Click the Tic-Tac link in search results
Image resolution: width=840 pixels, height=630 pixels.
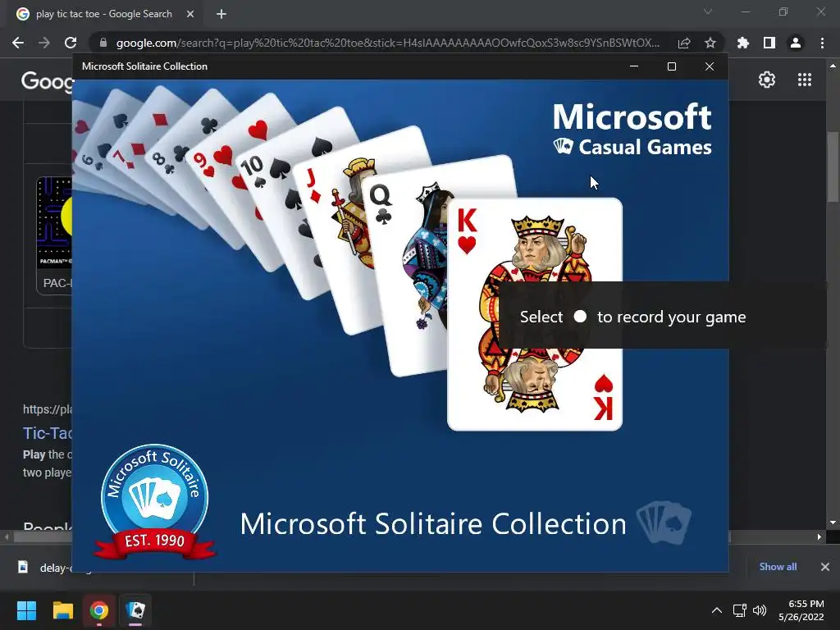coord(47,433)
